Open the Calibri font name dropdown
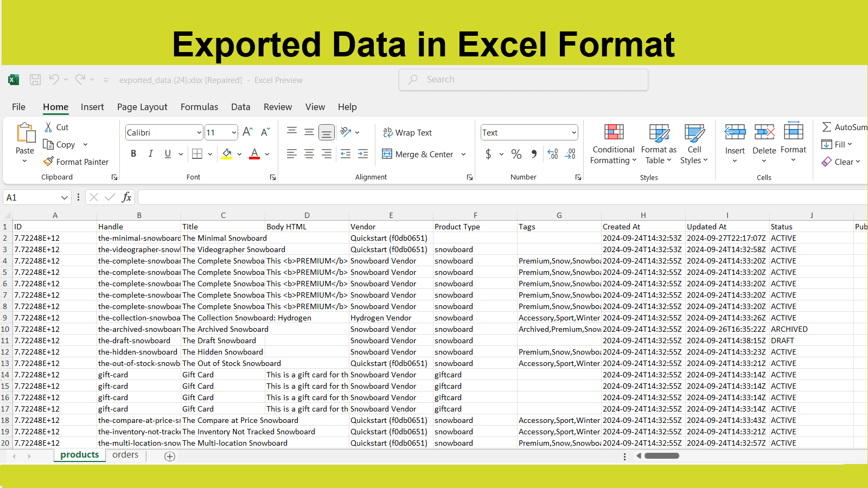Screen dimensions: 868x488 point(199,133)
